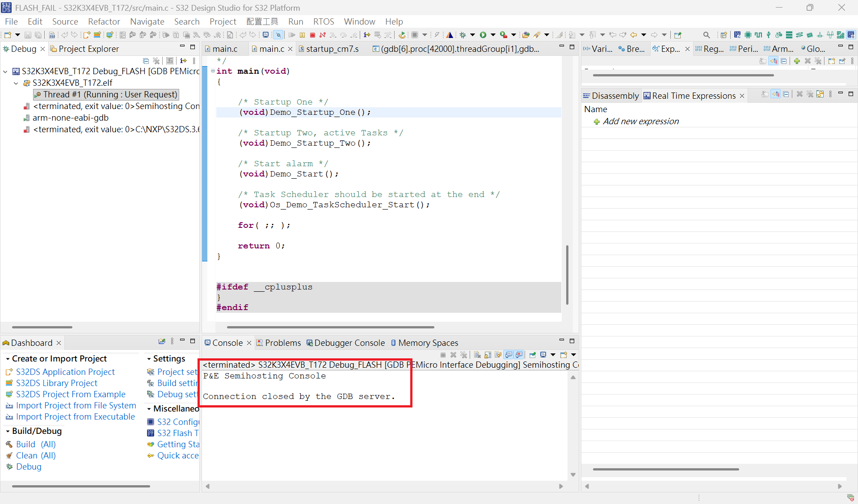
Task: Switch to the Debug perspective icon
Action: (x=851, y=35)
